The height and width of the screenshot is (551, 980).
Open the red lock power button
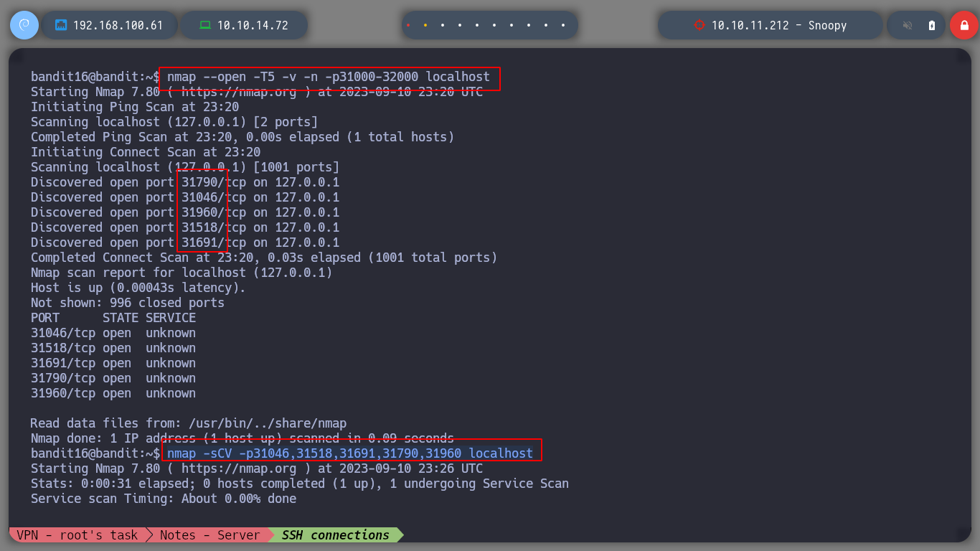point(963,25)
